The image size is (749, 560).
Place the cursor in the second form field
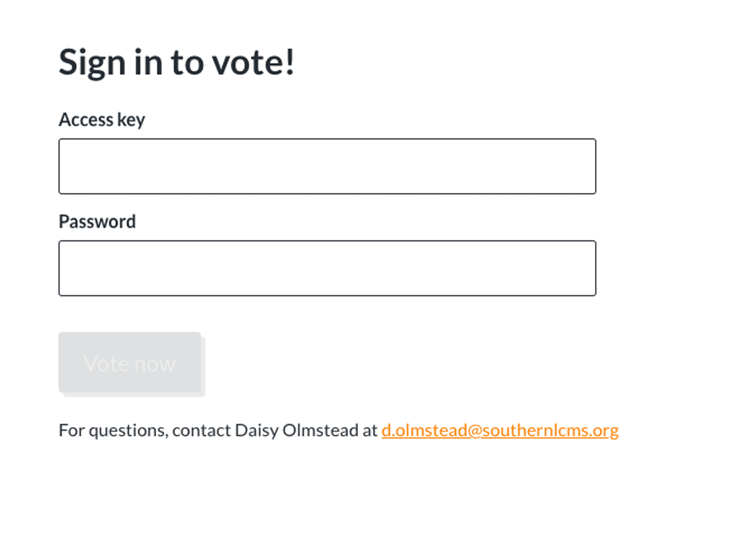tap(327, 268)
